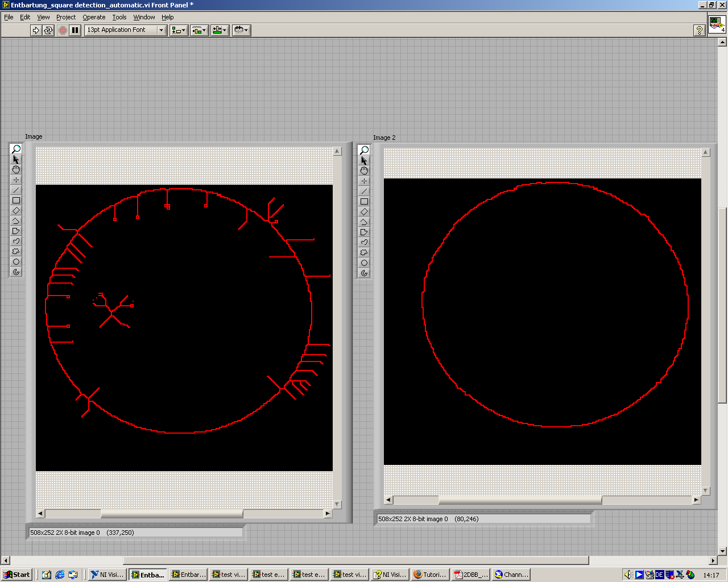Switch to the Tutori... Firefox taskbar window

(x=431, y=575)
